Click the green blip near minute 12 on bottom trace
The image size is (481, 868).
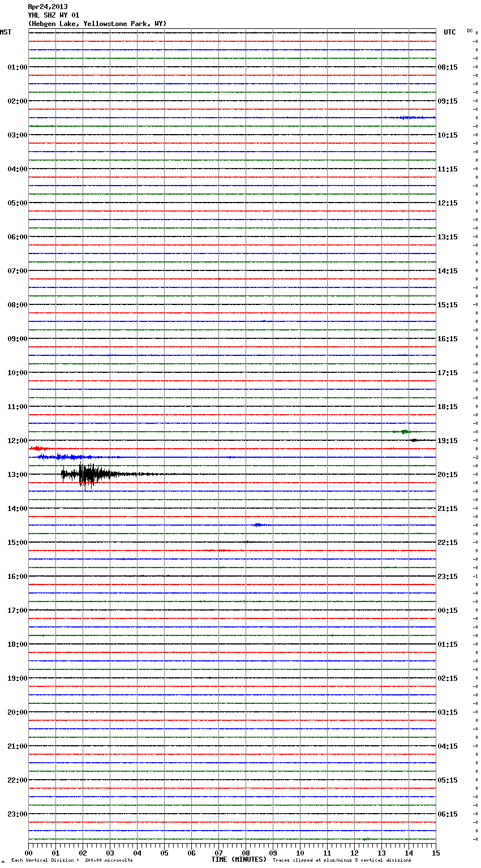[x=366, y=839]
